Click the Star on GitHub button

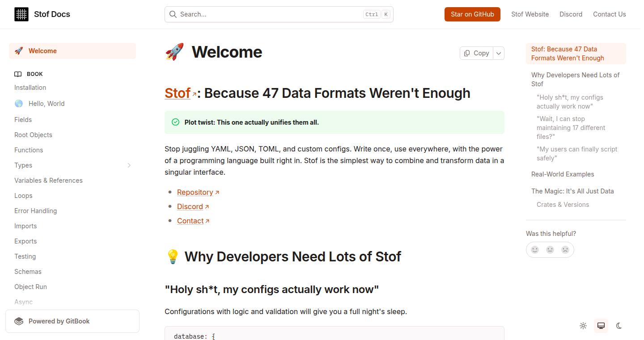click(x=472, y=14)
